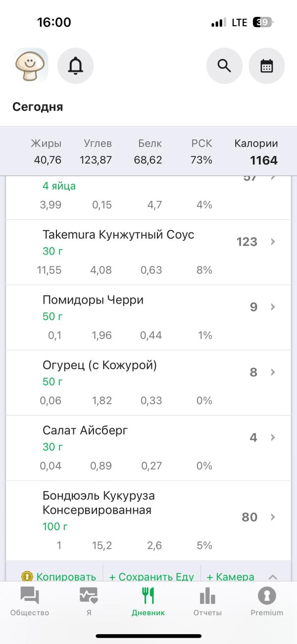Tap the Калории total 1164 summary
Screen dimensions: 297x644
coord(256,153)
